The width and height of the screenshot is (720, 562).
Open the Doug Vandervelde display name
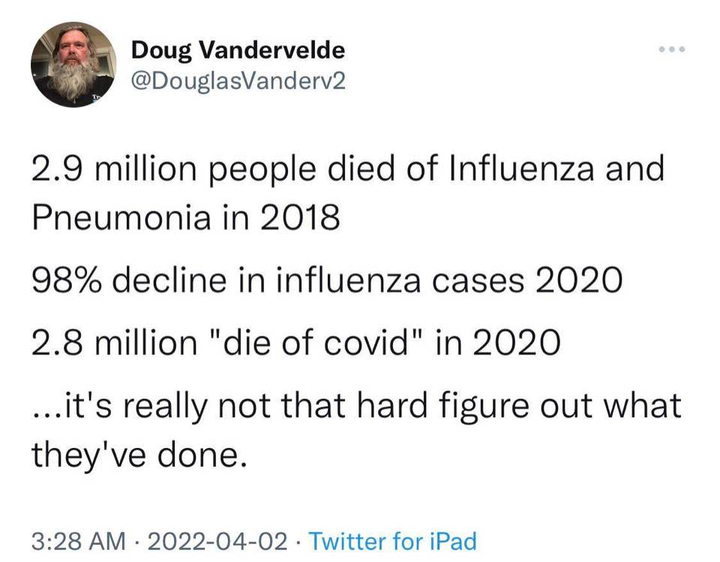(239, 49)
